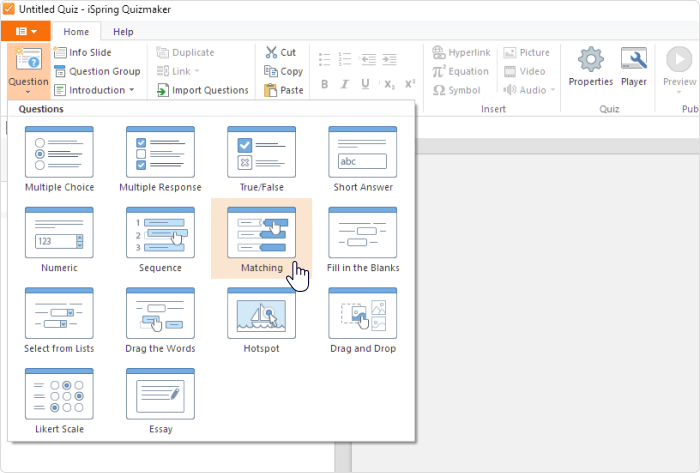This screenshot has height=473, width=700.
Task: Insert a Hyperlink
Action: [461, 52]
